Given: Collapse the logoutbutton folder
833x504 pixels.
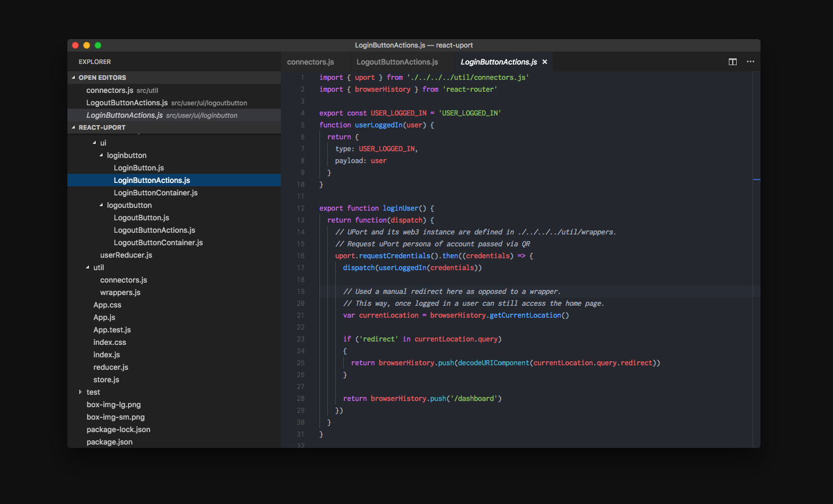Looking at the screenshot, I should tap(101, 205).
